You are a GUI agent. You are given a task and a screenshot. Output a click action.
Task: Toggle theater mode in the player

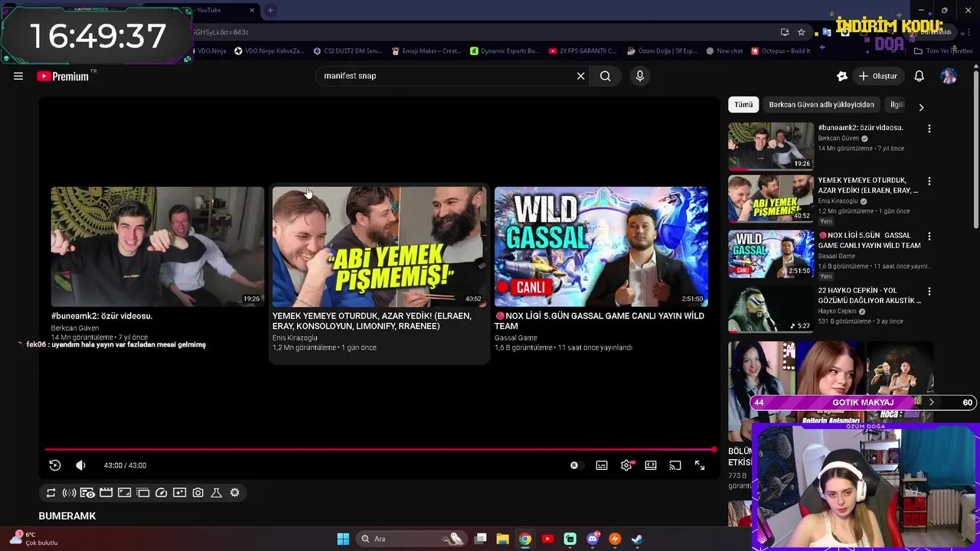651,465
